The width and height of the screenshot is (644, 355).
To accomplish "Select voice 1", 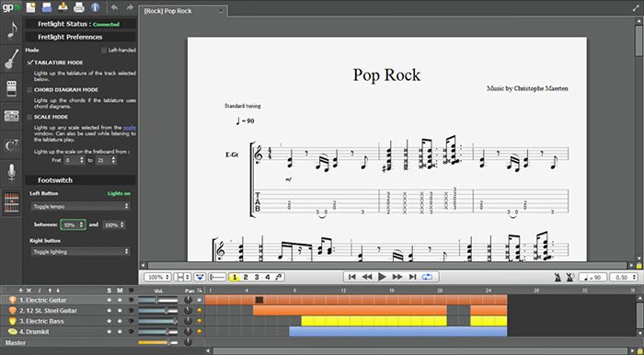I will pos(235,277).
